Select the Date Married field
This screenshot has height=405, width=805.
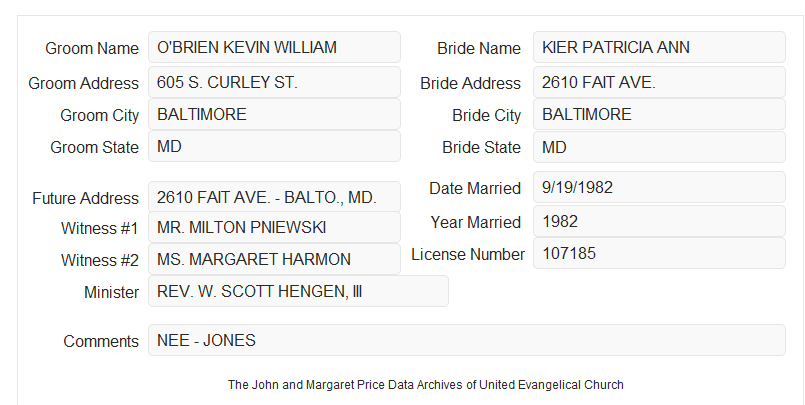pyautogui.click(x=659, y=187)
